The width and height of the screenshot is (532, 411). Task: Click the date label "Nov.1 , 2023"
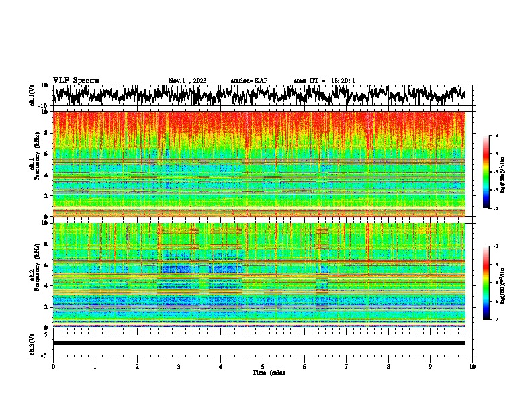187,81
